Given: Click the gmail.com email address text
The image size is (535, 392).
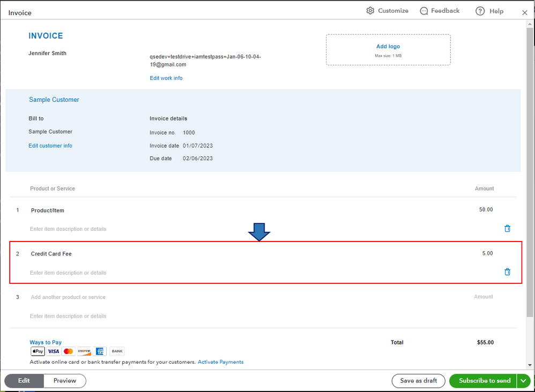Looking at the screenshot, I should point(205,61).
